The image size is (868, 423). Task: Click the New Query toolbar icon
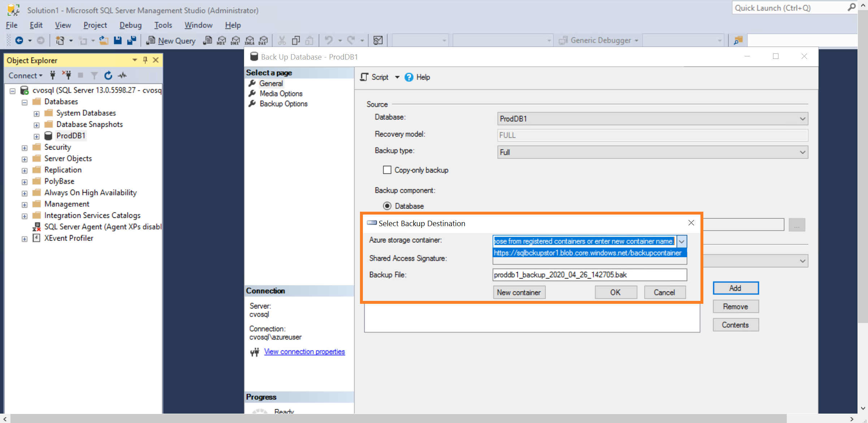click(x=171, y=40)
